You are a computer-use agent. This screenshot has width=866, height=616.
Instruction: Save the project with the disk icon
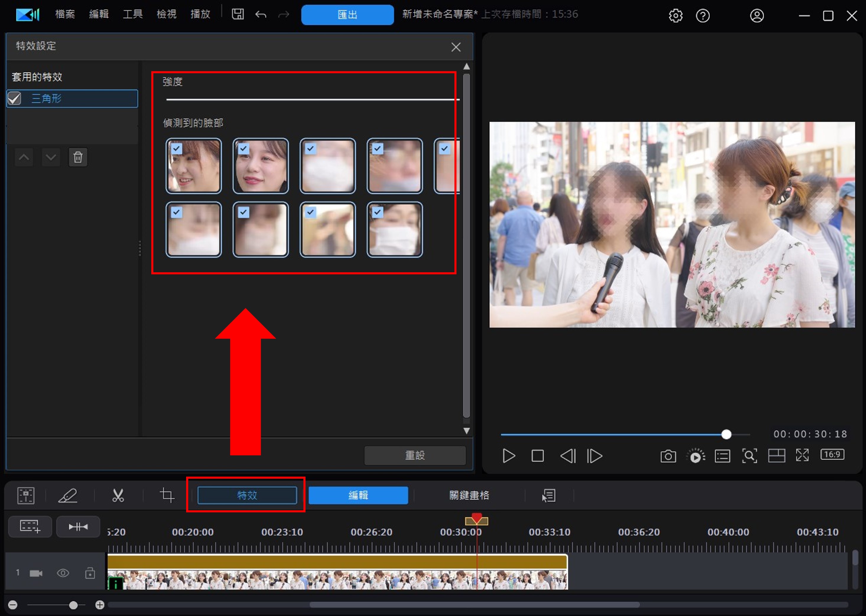[x=238, y=14]
